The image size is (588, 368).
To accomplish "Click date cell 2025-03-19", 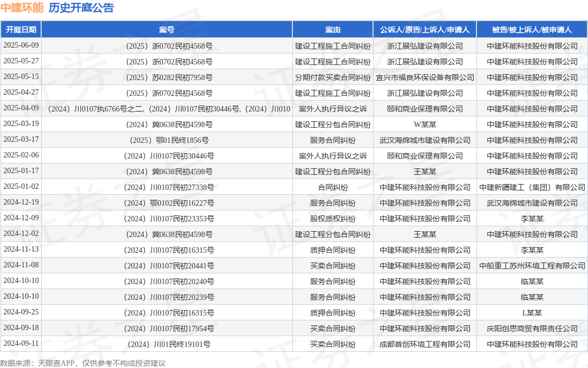I will pos(21,124).
